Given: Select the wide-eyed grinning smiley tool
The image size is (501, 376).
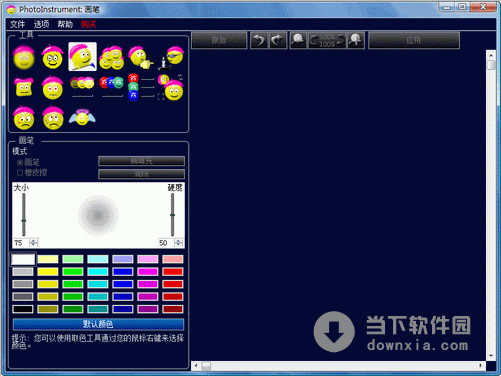Looking at the screenshot, I should [x=53, y=57].
